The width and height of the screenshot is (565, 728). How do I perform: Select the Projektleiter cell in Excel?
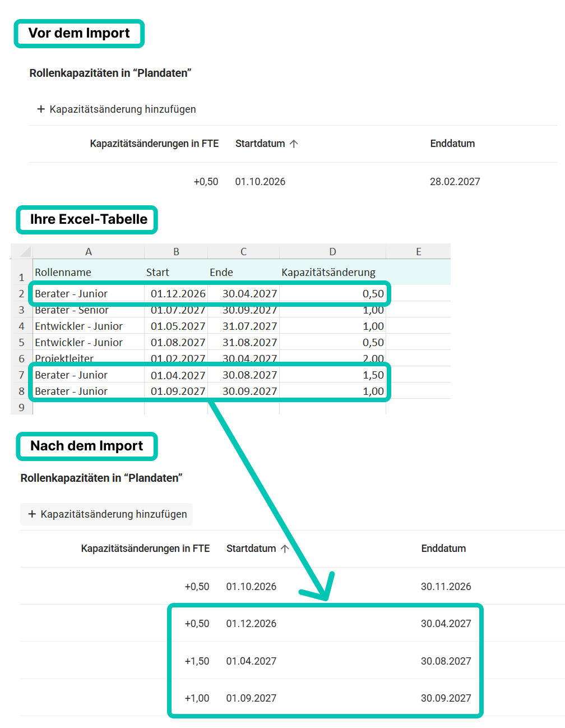coord(89,358)
